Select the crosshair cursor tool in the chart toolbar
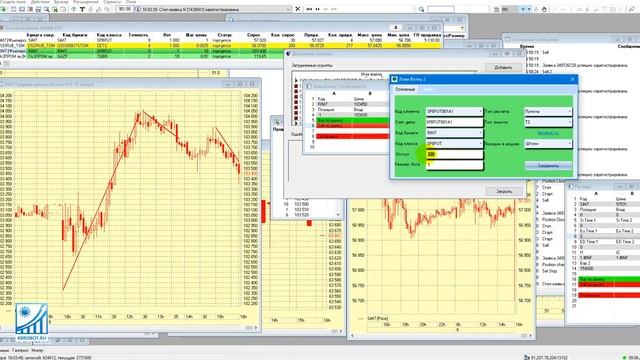The width and height of the screenshot is (640, 360). (523, 9)
